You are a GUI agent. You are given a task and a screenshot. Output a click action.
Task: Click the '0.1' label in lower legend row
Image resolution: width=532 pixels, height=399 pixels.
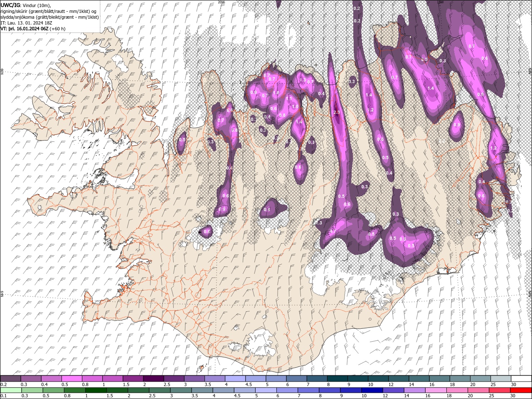[x=3, y=396]
